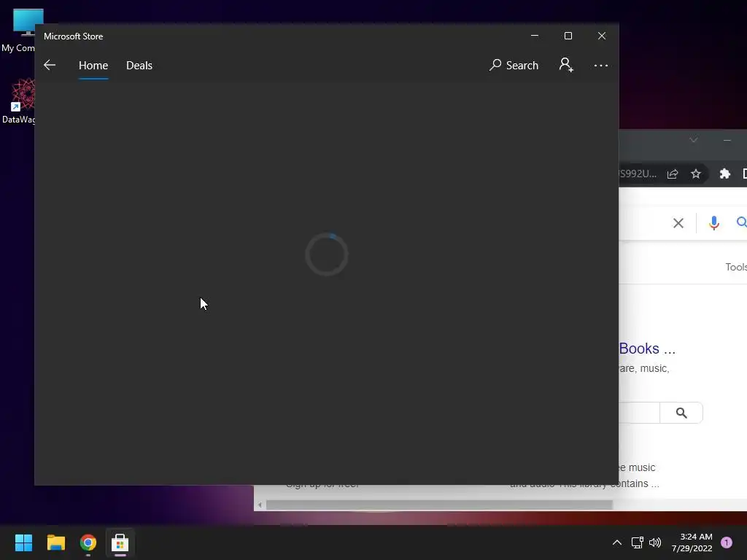Click the site search input field
Image resolution: width=747 pixels, height=560 pixels.
[x=639, y=413]
